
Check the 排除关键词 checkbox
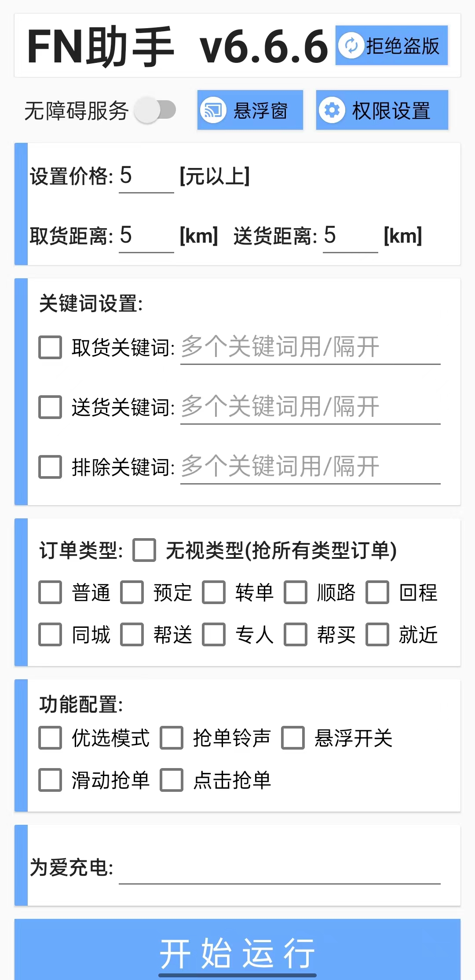pos(50,466)
